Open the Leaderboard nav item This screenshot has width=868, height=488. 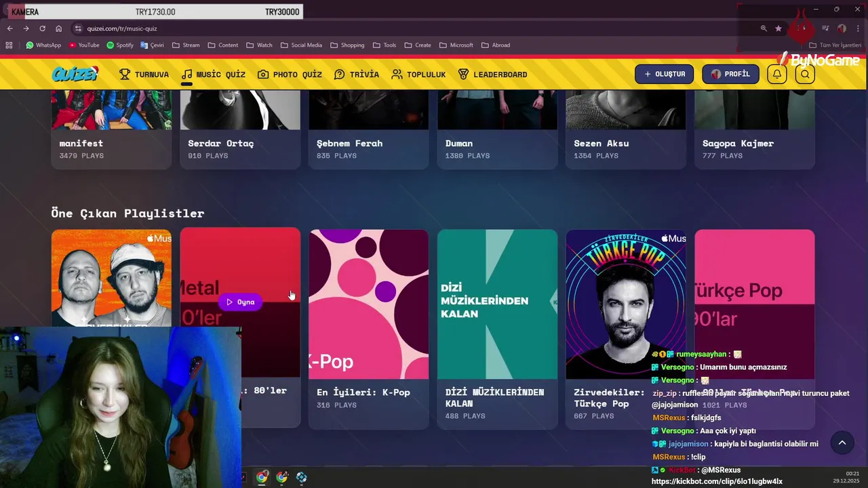click(492, 75)
